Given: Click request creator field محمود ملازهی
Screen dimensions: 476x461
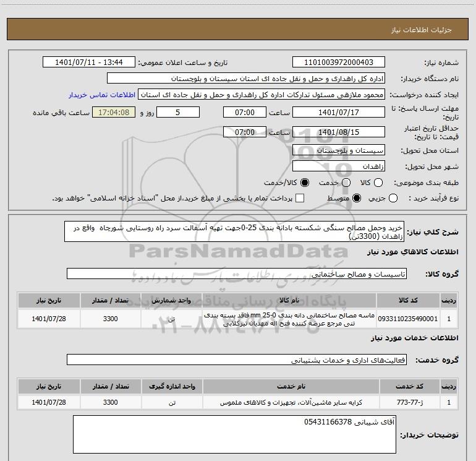Looking at the screenshot, I should click(261, 95).
